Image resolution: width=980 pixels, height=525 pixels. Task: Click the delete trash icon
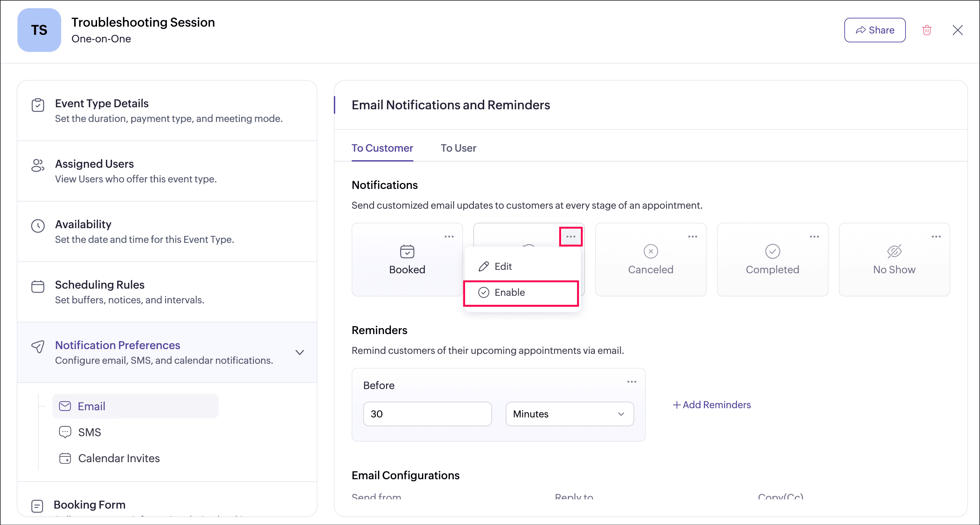pos(927,30)
